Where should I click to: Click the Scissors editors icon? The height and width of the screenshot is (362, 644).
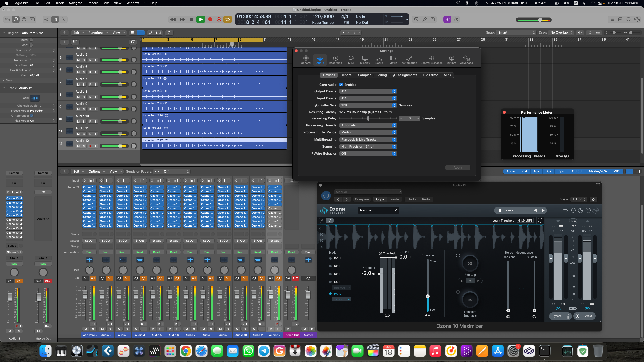[x=63, y=19]
